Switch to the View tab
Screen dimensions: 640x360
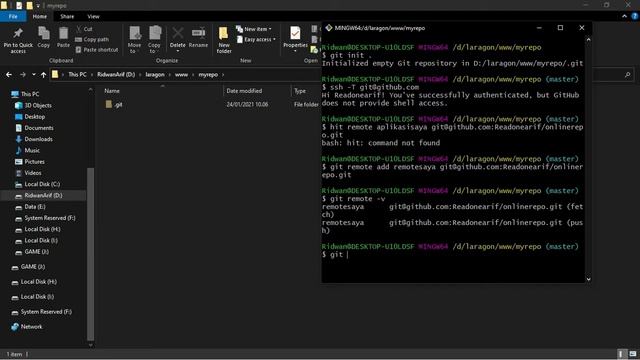[93, 16]
